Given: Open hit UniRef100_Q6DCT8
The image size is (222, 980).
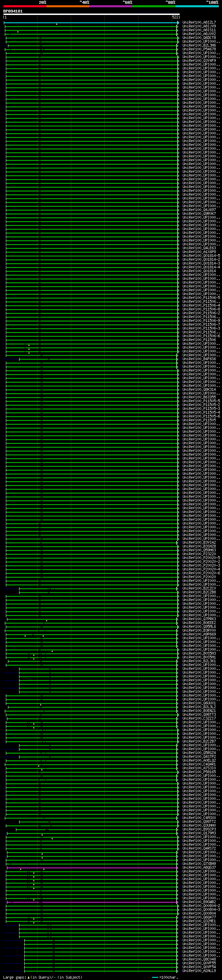Looking at the screenshot, I should [199, 38].
